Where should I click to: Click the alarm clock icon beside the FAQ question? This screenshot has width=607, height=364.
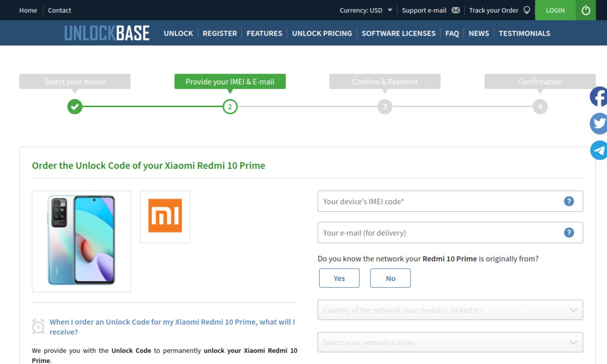tap(38, 327)
